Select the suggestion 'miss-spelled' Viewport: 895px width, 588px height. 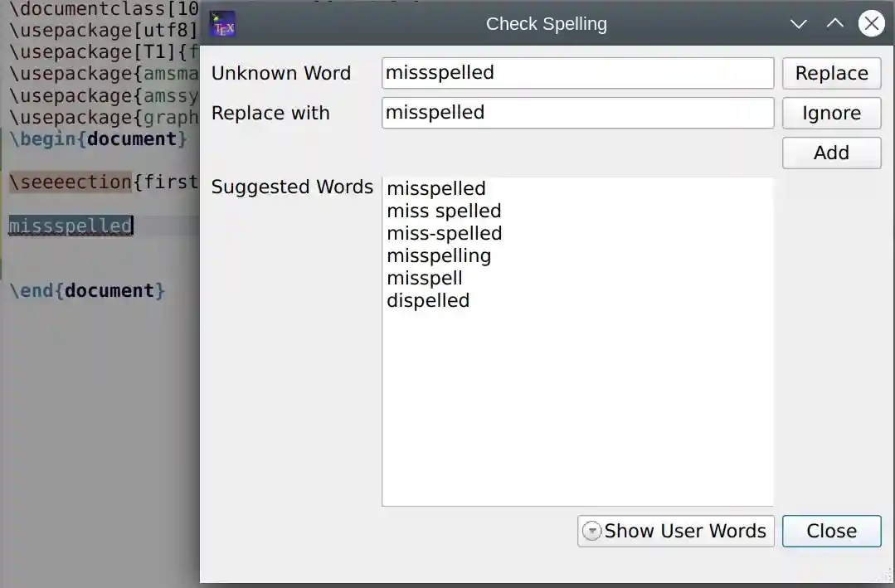point(444,233)
